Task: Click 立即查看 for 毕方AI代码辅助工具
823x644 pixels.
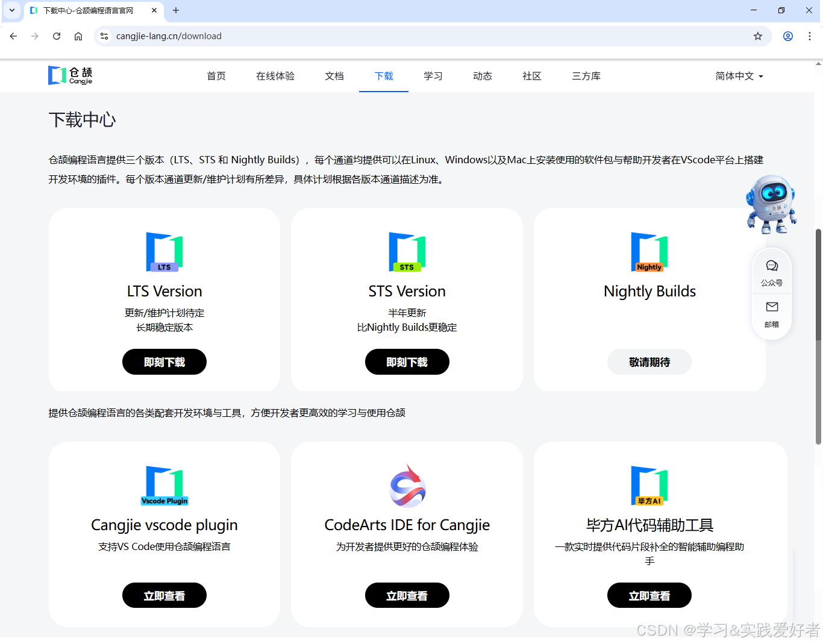Action: click(x=649, y=596)
